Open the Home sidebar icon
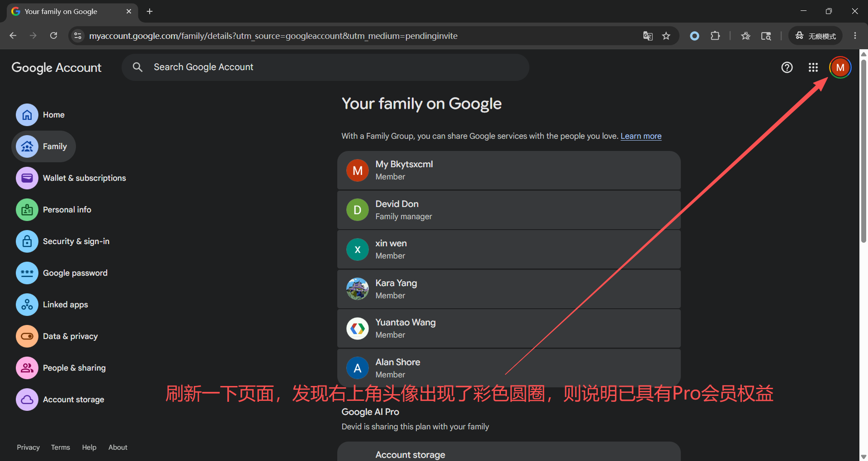868x461 pixels. click(27, 115)
